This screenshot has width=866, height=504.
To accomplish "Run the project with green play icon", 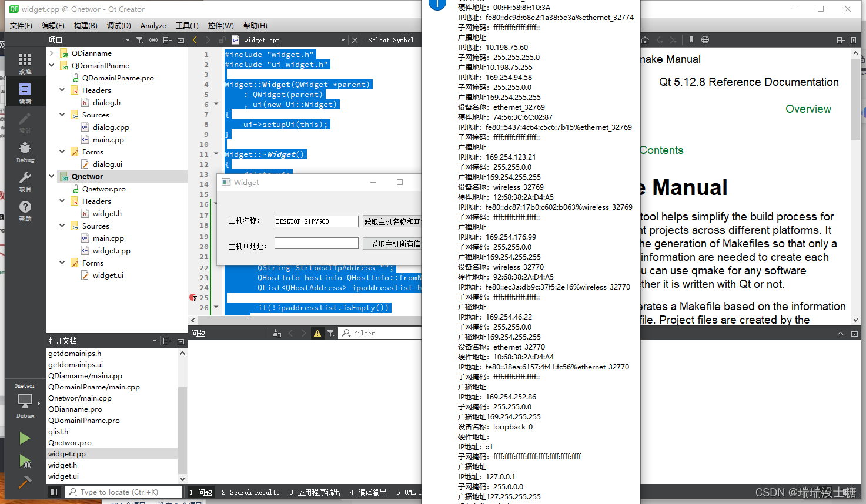I will pos(25,438).
